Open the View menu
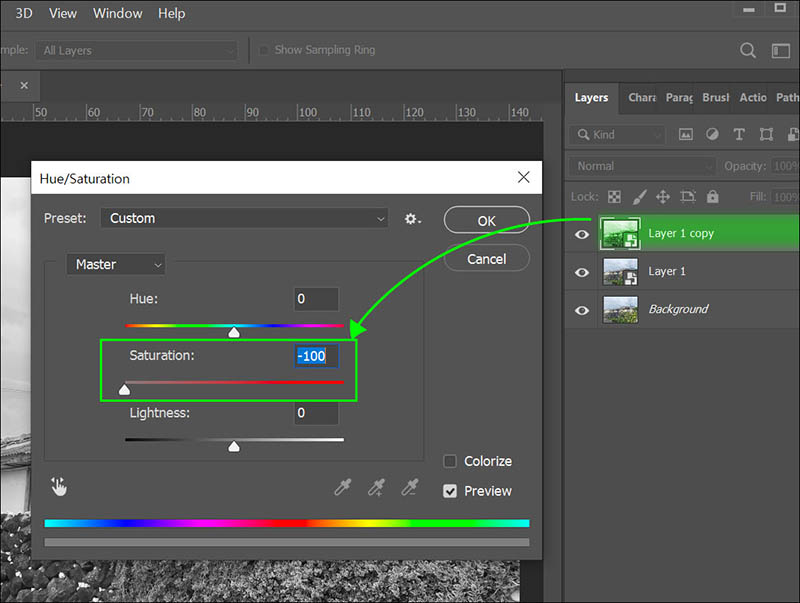Viewport: 800px width, 603px height. (63, 13)
